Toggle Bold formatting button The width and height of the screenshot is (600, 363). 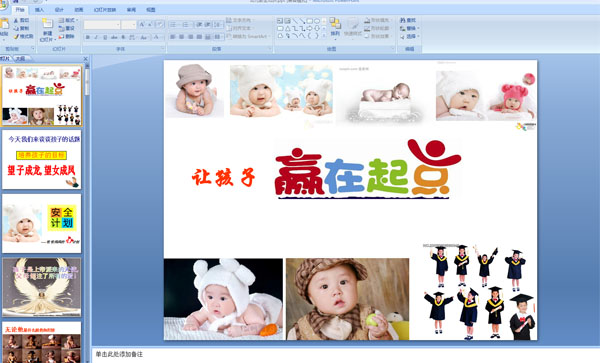point(88,37)
